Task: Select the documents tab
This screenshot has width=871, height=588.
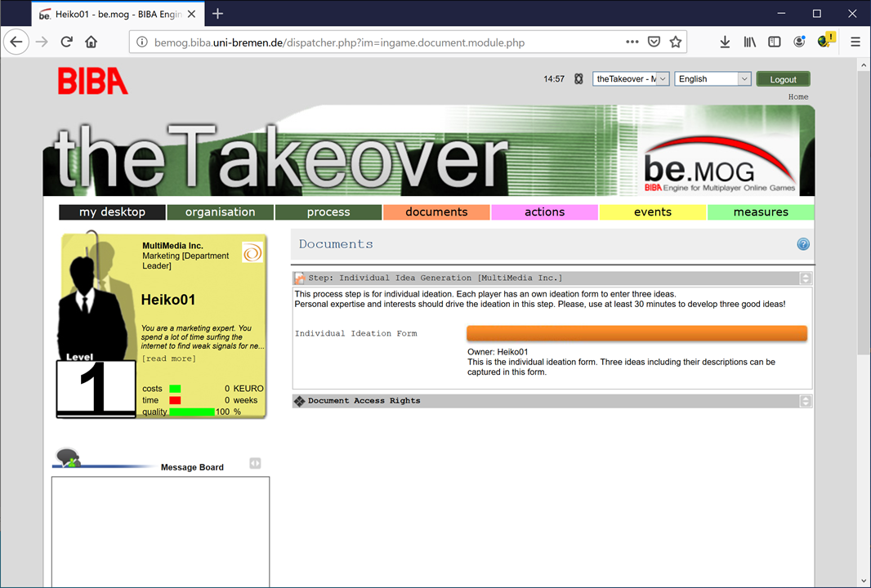Action: (x=436, y=212)
